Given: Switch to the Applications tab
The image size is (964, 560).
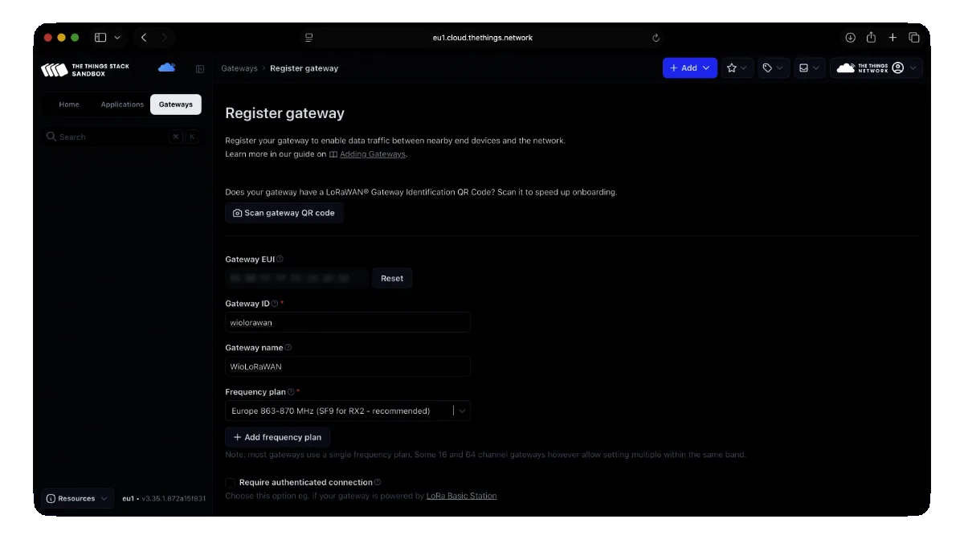Looking at the screenshot, I should pos(122,104).
